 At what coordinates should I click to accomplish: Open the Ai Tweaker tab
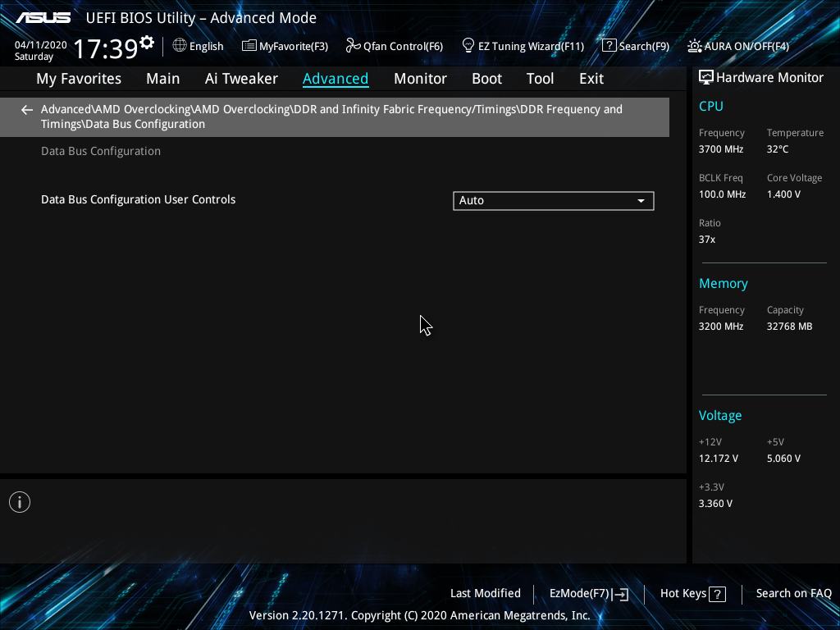coord(241,79)
